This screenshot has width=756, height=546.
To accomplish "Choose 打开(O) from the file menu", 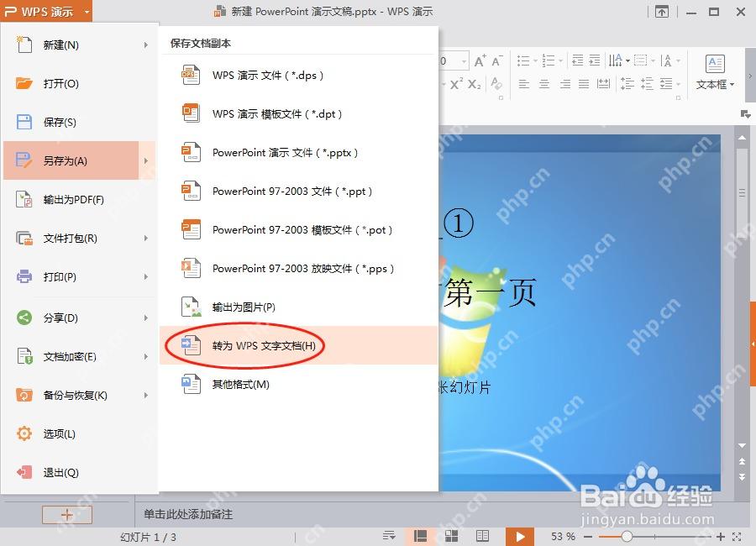I will (79, 83).
